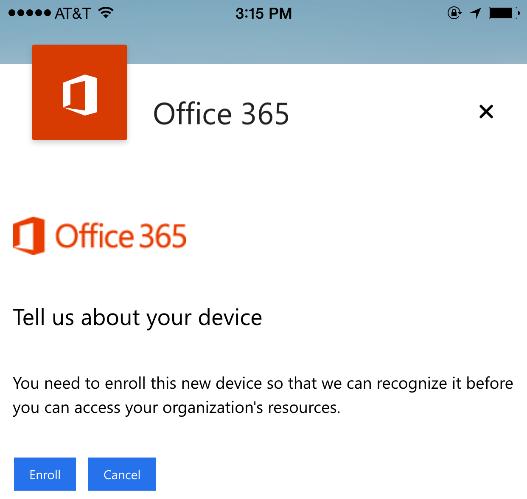
Task: Select the Tell us about your device heading
Action: 137,317
